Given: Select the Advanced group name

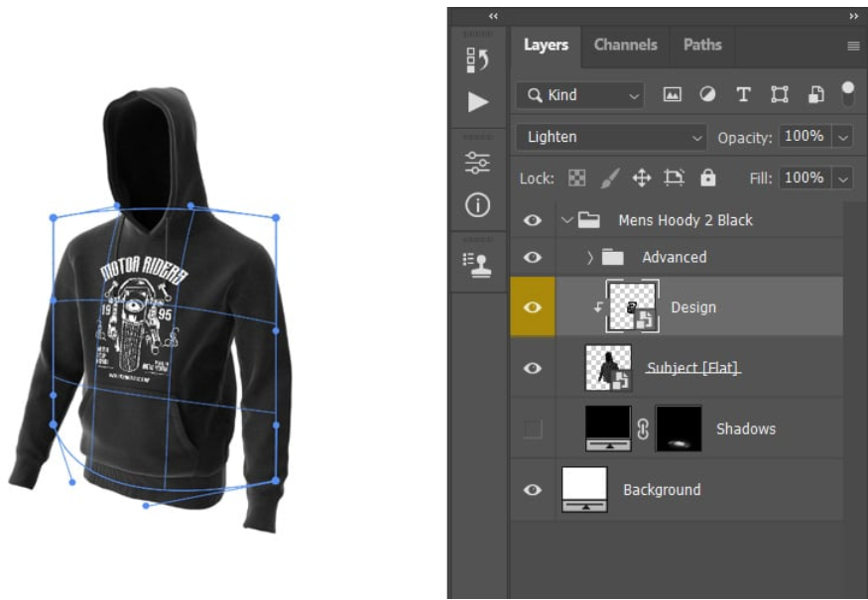Looking at the screenshot, I should point(675,257).
